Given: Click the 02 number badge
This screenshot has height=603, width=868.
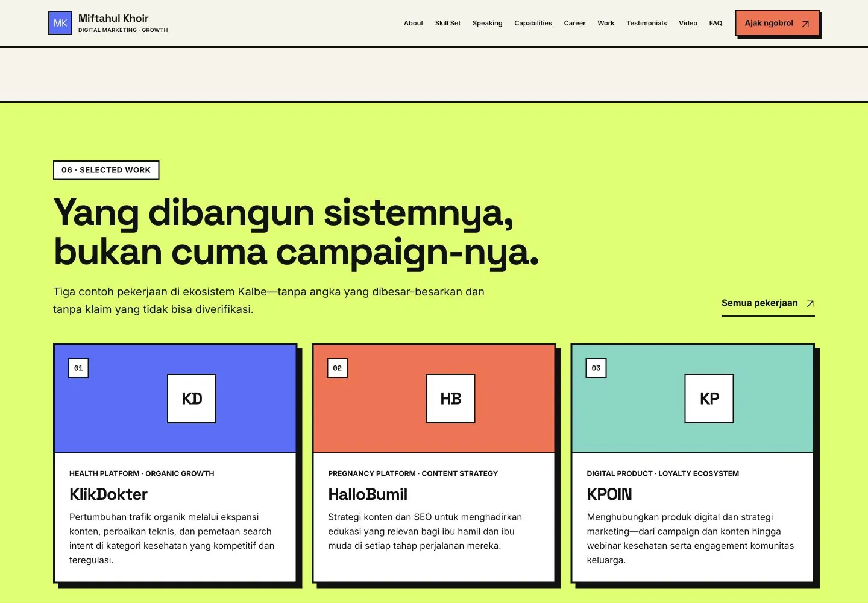Looking at the screenshot, I should point(337,368).
